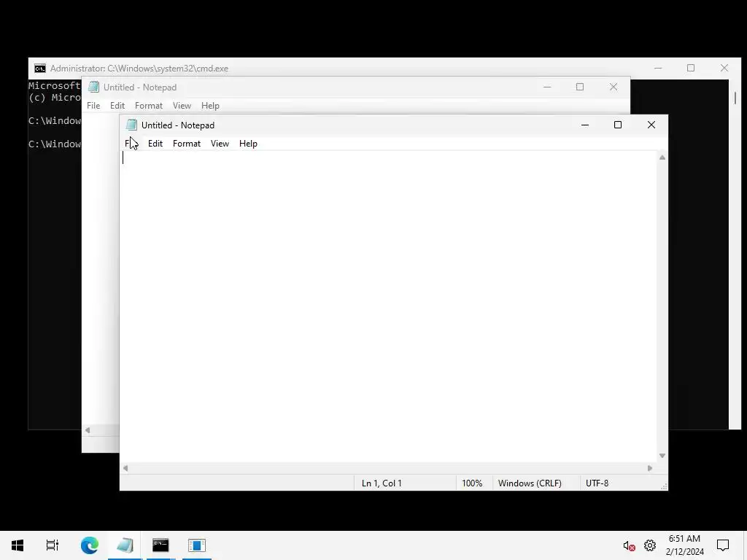Minimize the back Notepad window
This screenshot has width=747, height=560.
coord(547,87)
